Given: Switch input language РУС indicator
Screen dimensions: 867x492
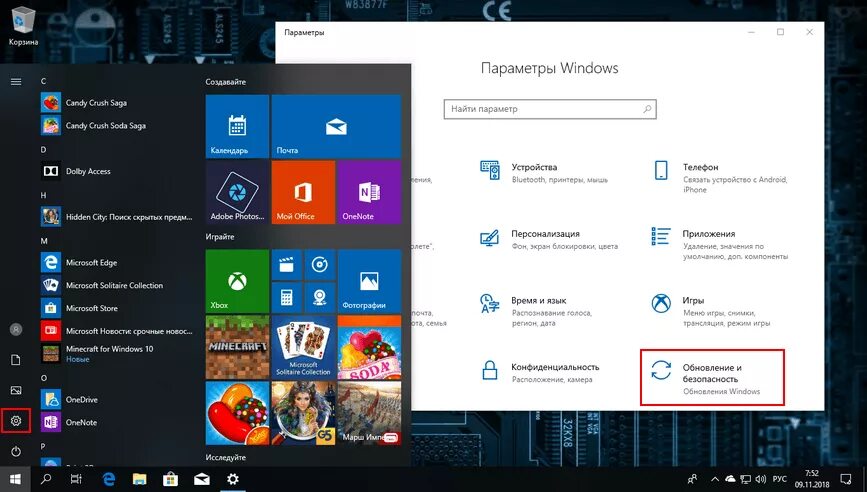Looking at the screenshot, I should click(x=779, y=479).
